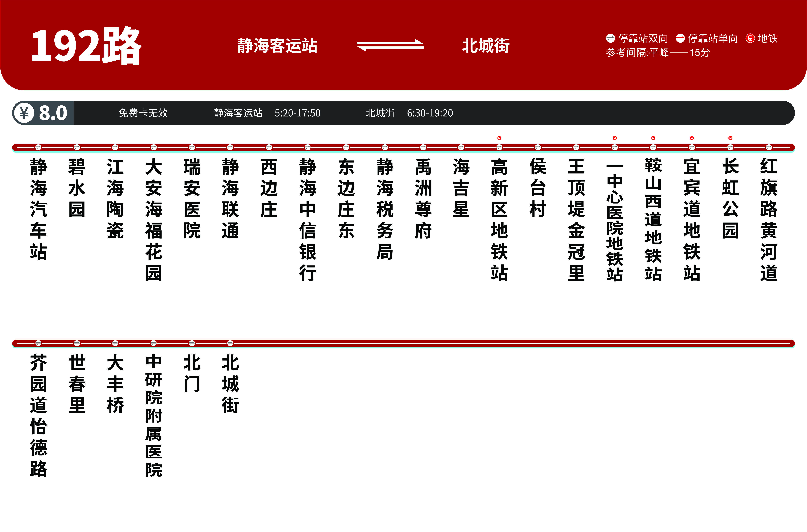This screenshot has width=807, height=532.
Task: Click metro icon above 一中心医院地铁站
Action: click(x=614, y=138)
